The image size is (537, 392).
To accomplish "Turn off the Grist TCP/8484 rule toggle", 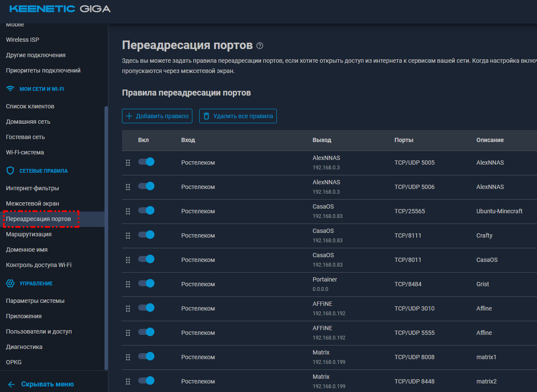I will pyautogui.click(x=146, y=283).
